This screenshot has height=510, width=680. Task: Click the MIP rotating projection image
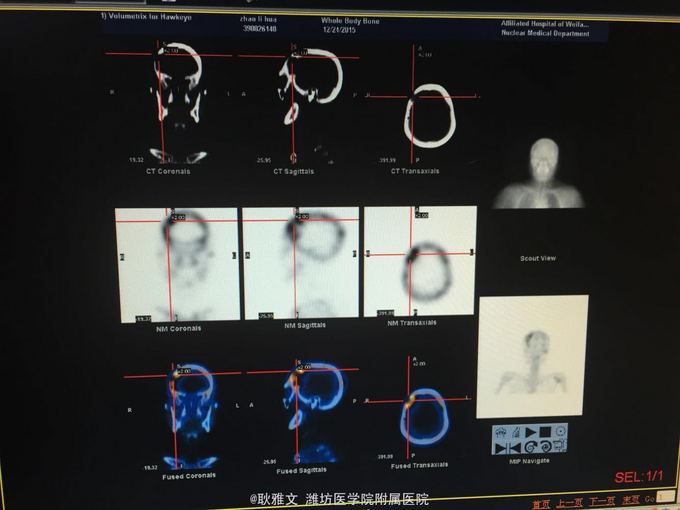[x=532, y=356]
